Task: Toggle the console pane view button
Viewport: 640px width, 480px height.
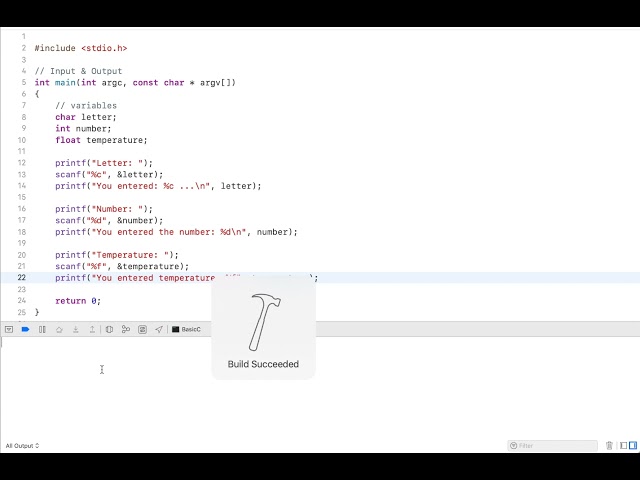Action: coord(633,446)
